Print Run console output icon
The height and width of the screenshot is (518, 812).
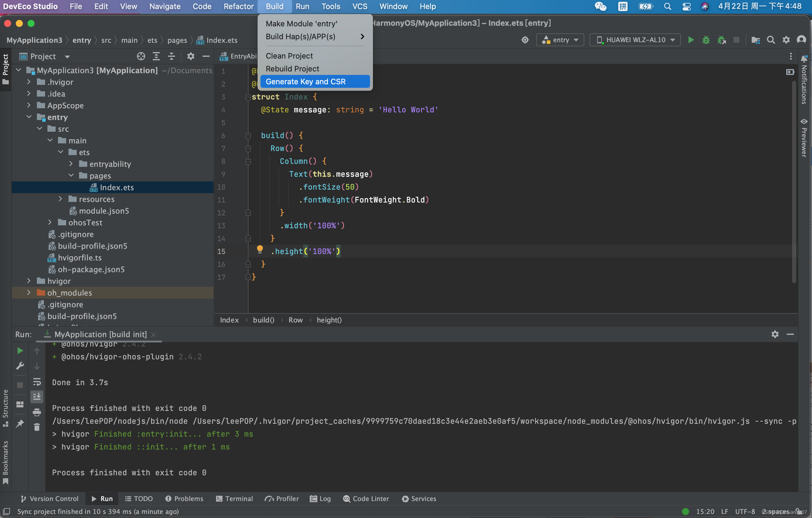point(37,412)
